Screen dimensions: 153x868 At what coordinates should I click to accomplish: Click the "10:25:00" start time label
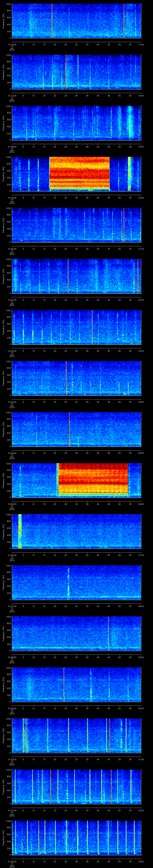[12, 504]
